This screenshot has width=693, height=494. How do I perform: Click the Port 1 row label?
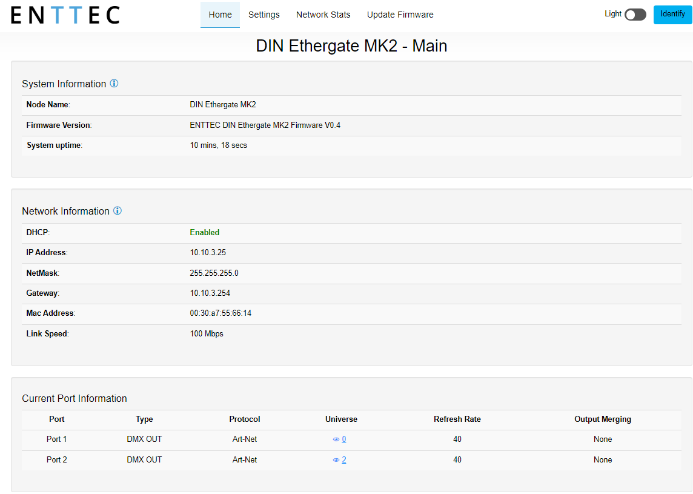click(x=57, y=439)
